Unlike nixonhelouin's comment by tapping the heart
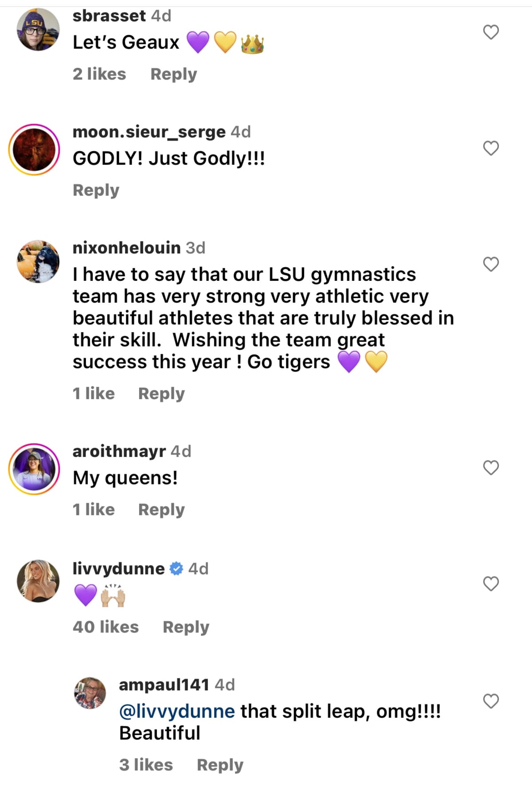Viewport: 532px width, 791px height. (490, 265)
